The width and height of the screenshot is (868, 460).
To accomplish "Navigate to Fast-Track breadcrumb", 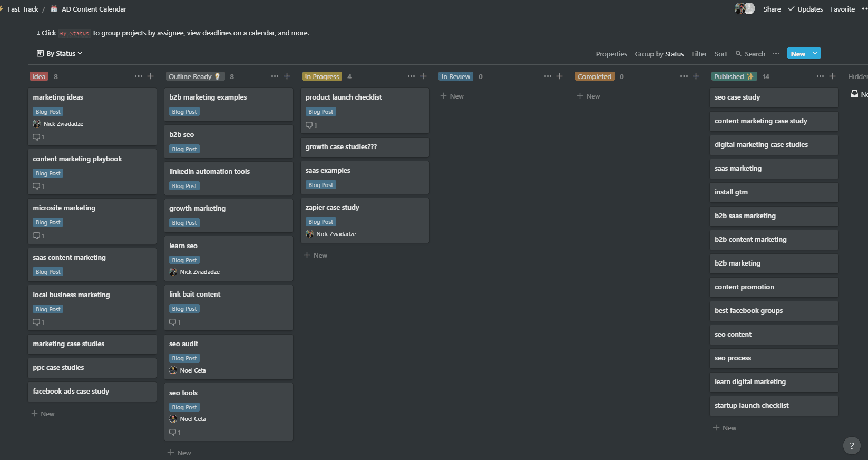I will pyautogui.click(x=23, y=9).
